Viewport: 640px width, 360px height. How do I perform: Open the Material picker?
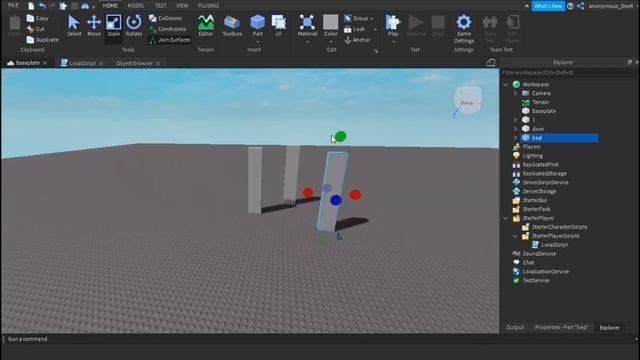tap(307, 26)
